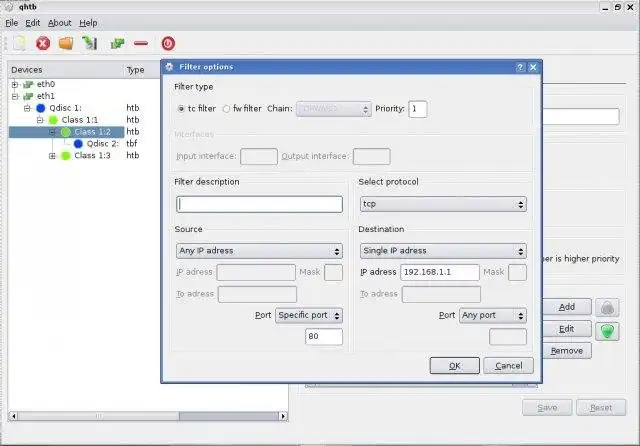Select the Class 1:2 tree row
640x446 pixels.
tap(67, 132)
